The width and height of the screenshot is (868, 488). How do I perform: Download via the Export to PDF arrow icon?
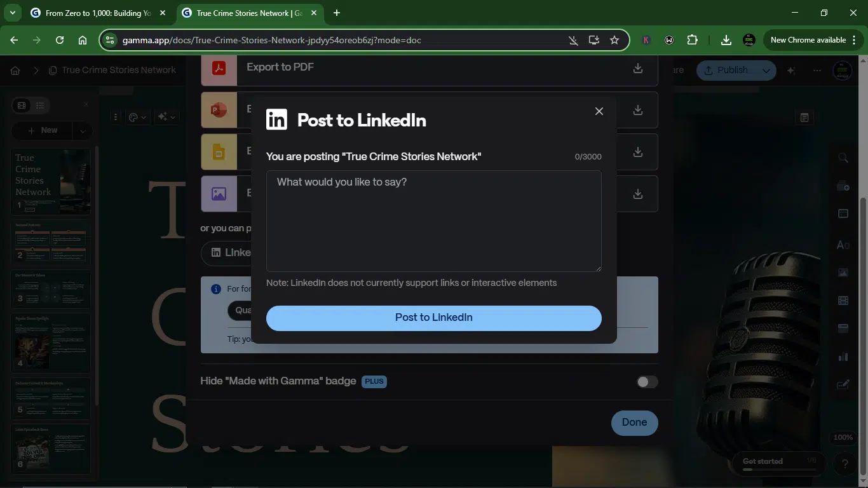[637, 69]
